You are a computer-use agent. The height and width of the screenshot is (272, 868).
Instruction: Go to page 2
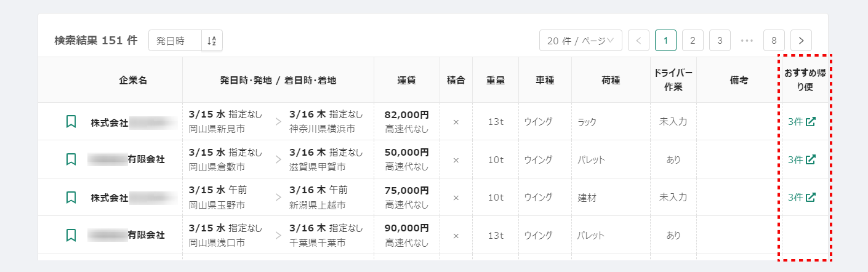693,41
